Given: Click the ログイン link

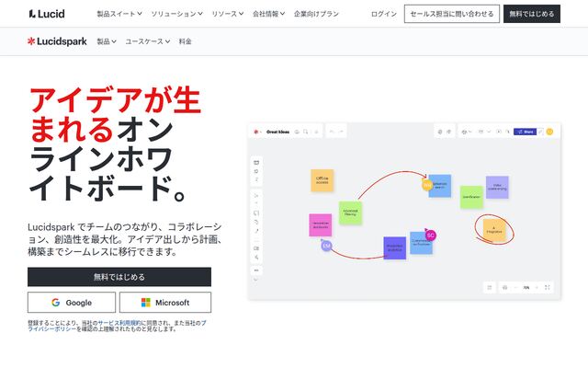Looking at the screenshot, I should (384, 14).
